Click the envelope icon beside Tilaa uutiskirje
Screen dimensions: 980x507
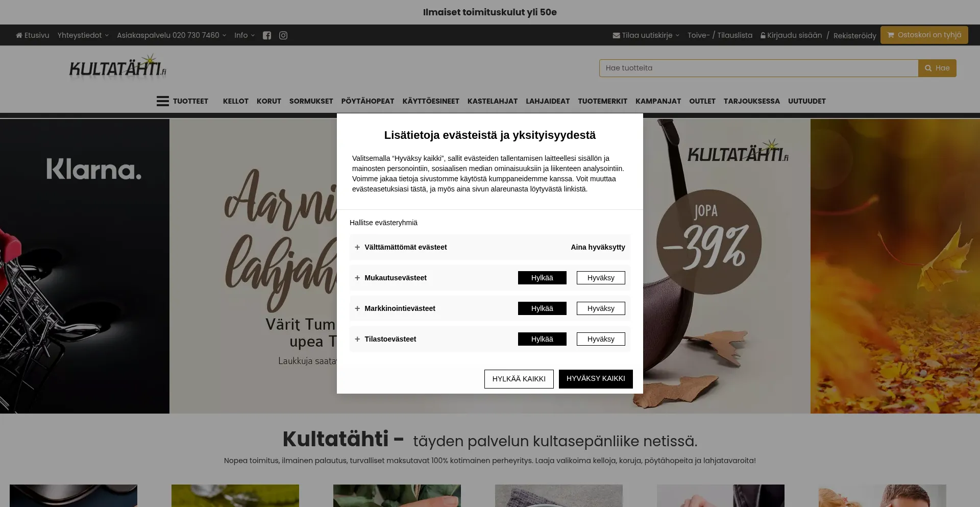[x=616, y=35]
